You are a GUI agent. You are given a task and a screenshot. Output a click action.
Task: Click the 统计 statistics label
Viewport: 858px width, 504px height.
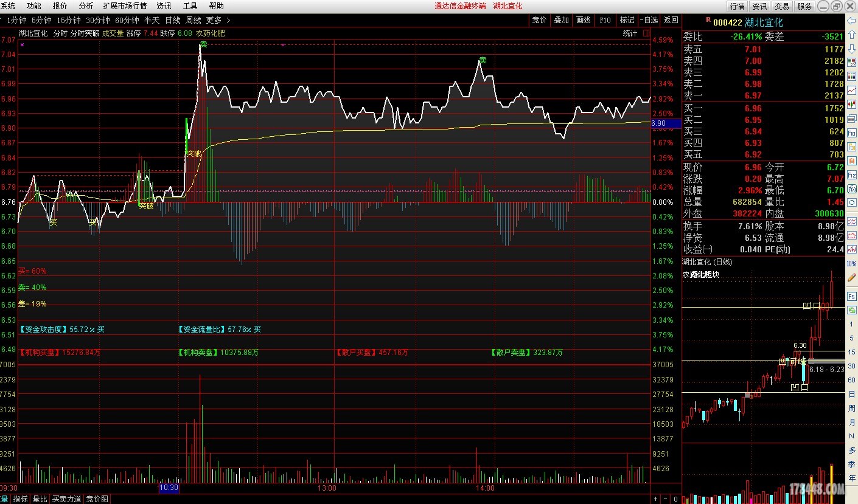click(630, 33)
